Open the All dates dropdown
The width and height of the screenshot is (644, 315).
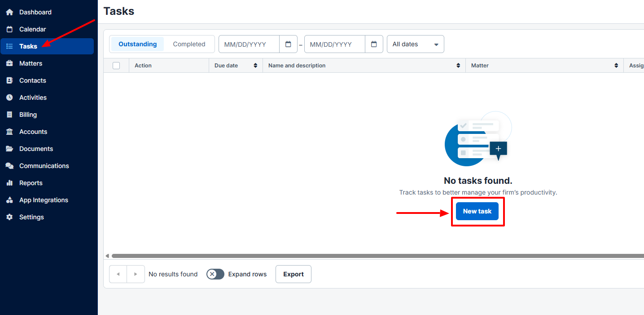[x=415, y=44]
